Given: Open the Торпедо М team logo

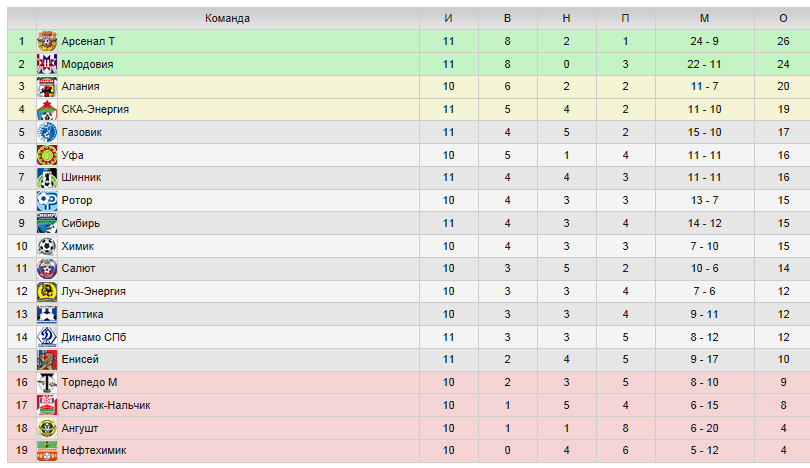Looking at the screenshot, I should click(47, 382).
